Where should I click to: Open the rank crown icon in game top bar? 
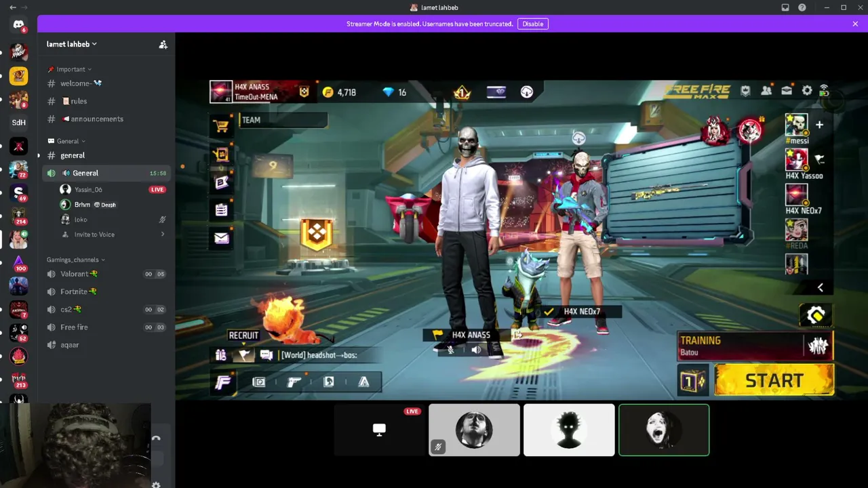tap(462, 92)
